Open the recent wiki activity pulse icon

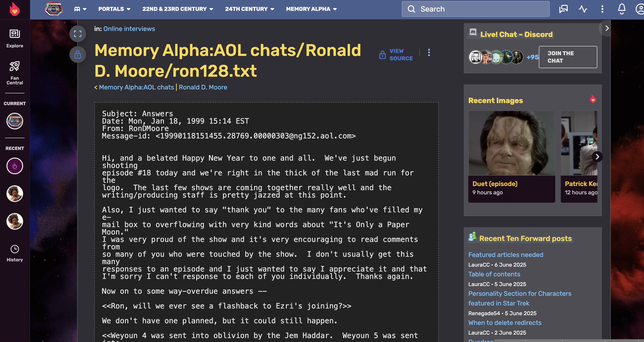583,9
